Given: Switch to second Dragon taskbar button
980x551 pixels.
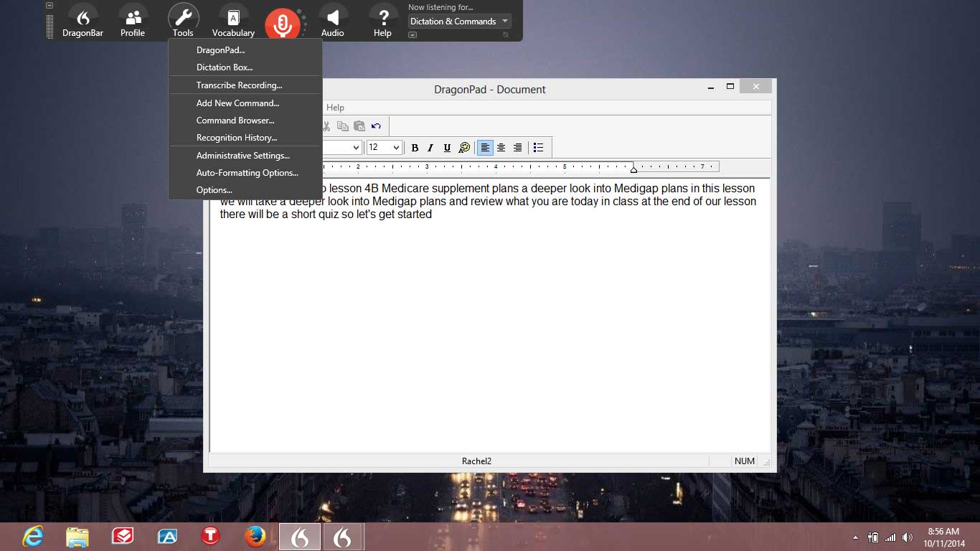Looking at the screenshot, I should pos(344,537).
